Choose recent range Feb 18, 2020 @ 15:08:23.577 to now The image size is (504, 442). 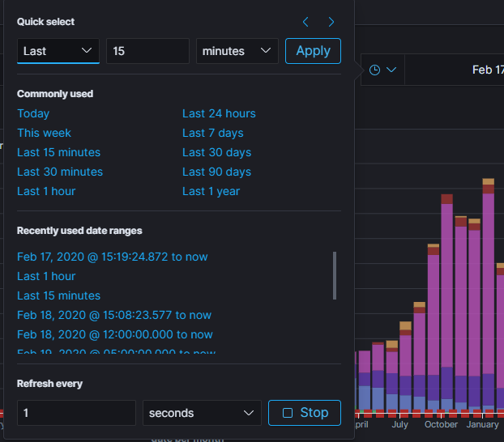(x=114, y=315)
